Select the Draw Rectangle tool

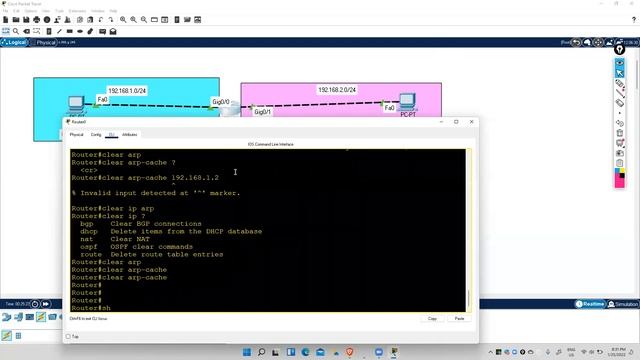70,31
